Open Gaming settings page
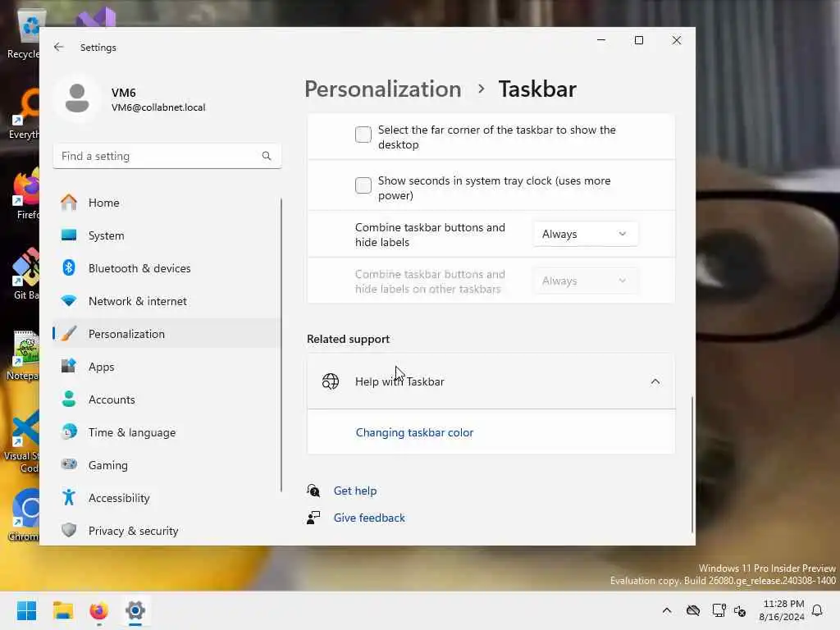The image size is (840, 630). coord(167,464)
